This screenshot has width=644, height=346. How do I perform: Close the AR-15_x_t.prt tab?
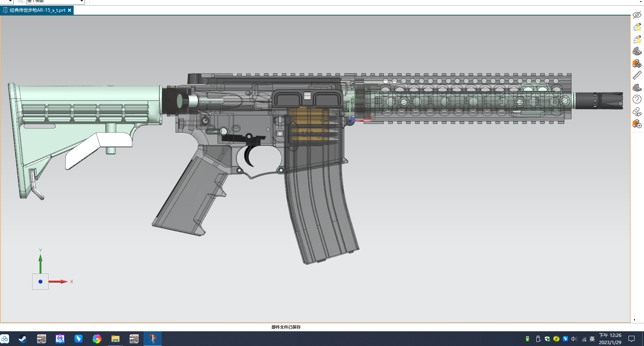tap(69, 10)
